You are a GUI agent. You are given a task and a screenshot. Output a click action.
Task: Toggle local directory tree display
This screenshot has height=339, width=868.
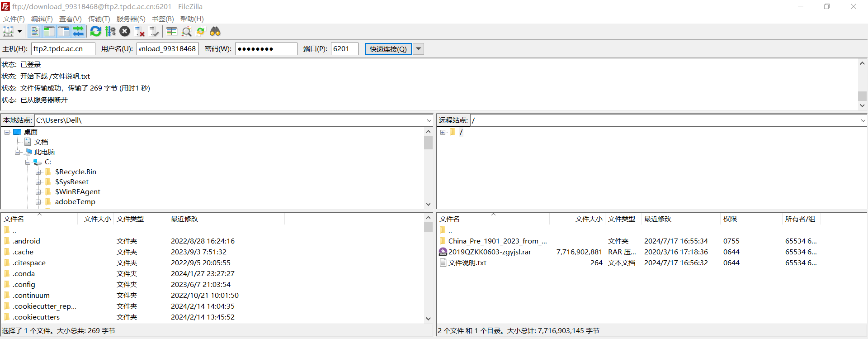coord(49,31)
